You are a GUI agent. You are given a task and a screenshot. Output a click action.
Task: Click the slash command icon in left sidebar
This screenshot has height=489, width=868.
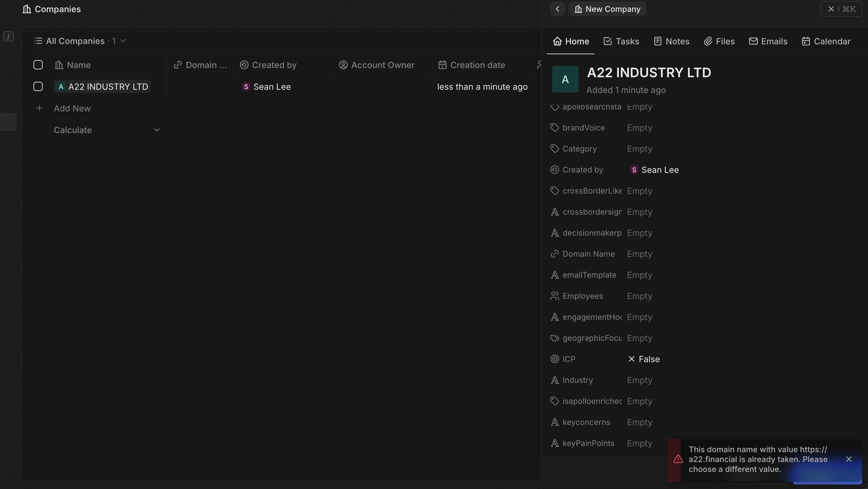9,36
